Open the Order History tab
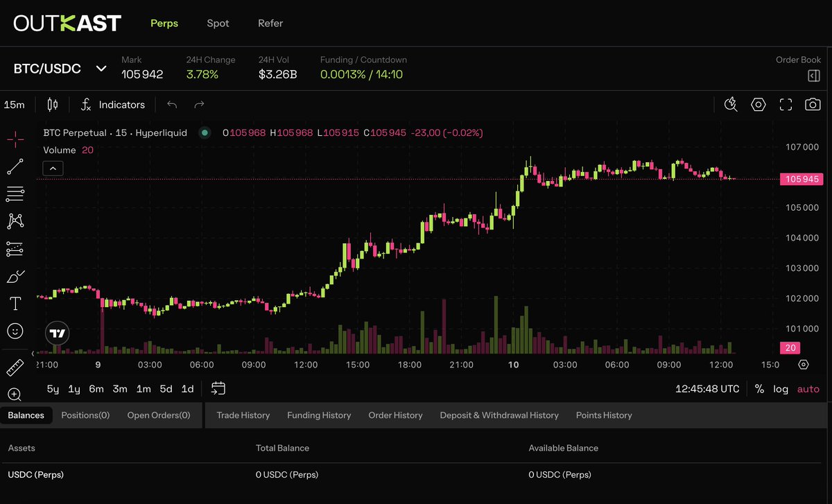This screenshot has width=832, height=504. (395, 415)
